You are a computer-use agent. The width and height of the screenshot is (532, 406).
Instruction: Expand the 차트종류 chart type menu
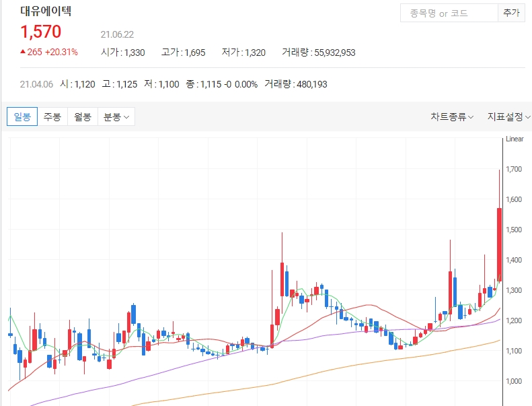tap(452, 117)
